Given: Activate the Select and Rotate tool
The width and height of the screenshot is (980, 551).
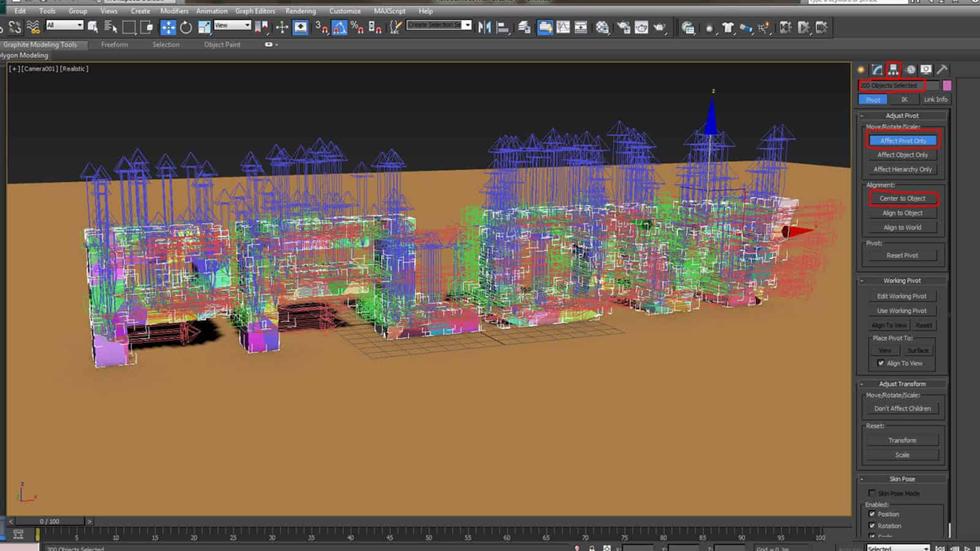Looking at the screenshot, I should click(x=186, y=28).
